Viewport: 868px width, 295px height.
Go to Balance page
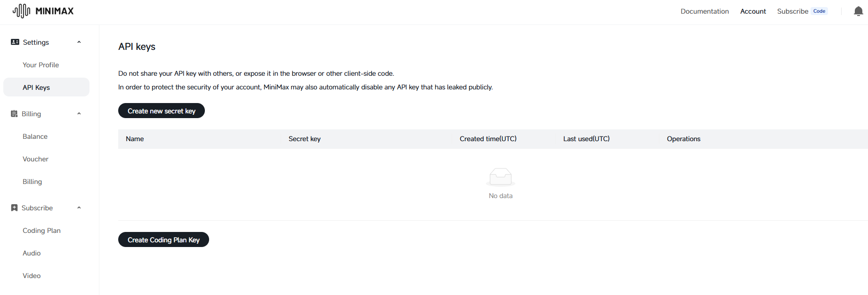tap(35, 136)
